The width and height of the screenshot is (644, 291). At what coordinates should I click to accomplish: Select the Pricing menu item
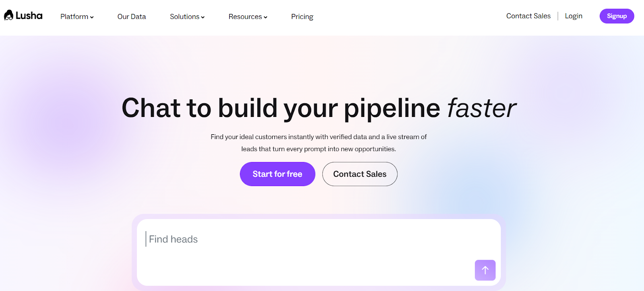tap(302, 16)
